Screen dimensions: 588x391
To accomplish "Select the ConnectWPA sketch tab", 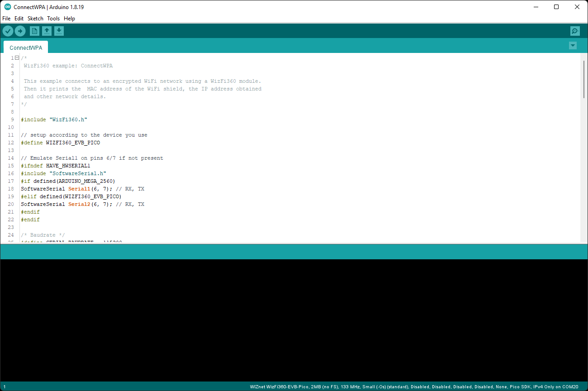I will coord(26,47).
